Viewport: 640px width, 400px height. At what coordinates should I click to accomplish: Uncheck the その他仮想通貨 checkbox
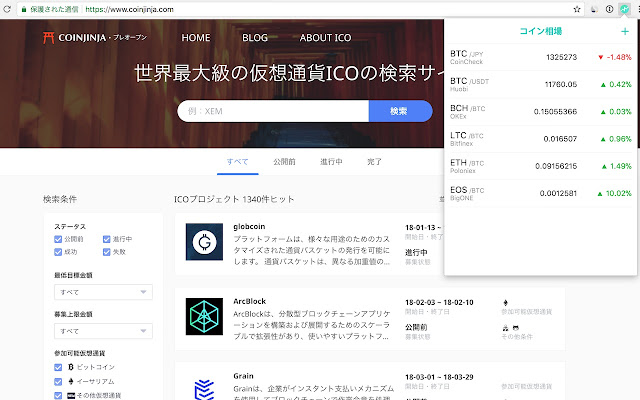coord(58,396)
